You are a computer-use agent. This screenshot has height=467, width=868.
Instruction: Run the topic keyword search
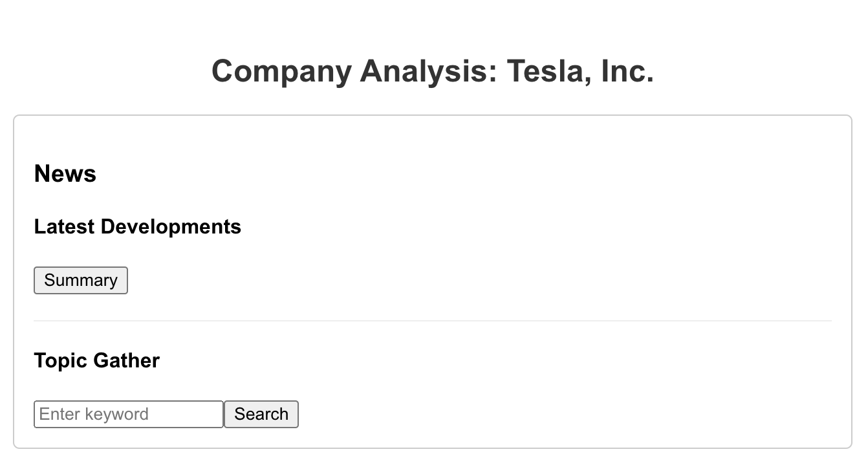click(261, 414)
